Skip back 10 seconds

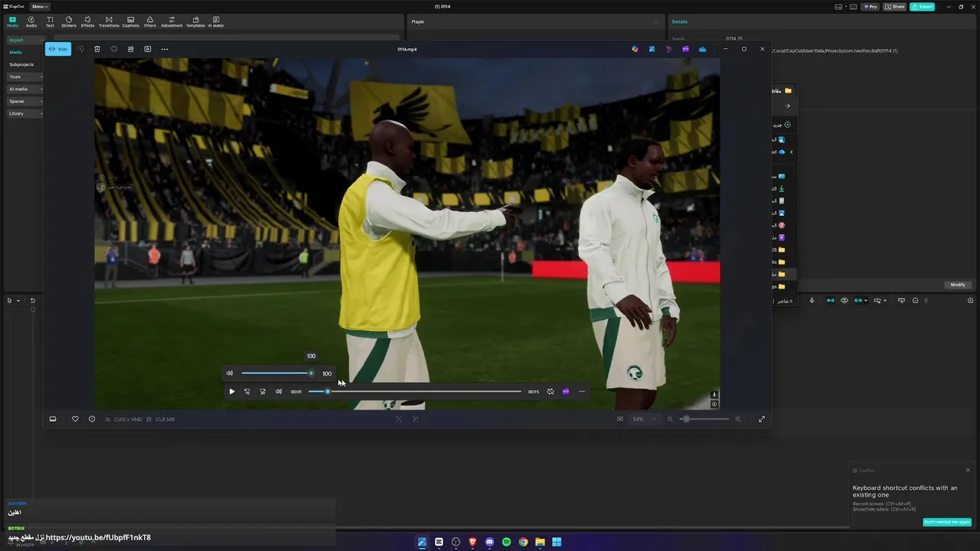click(x=247, y=392)
